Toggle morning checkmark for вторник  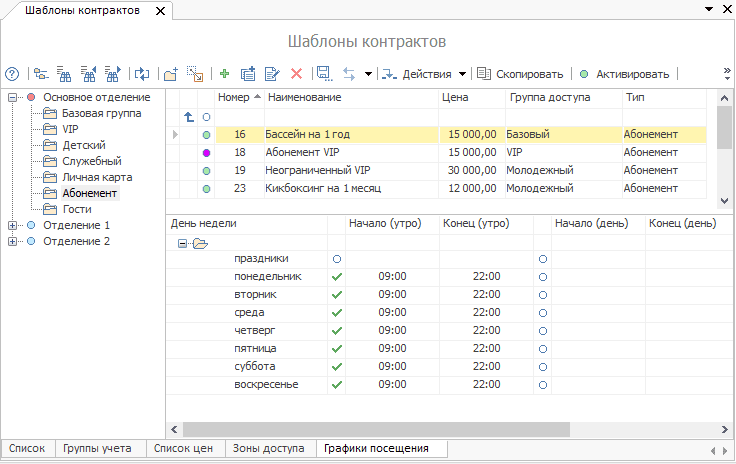click(x=337, y=295)
